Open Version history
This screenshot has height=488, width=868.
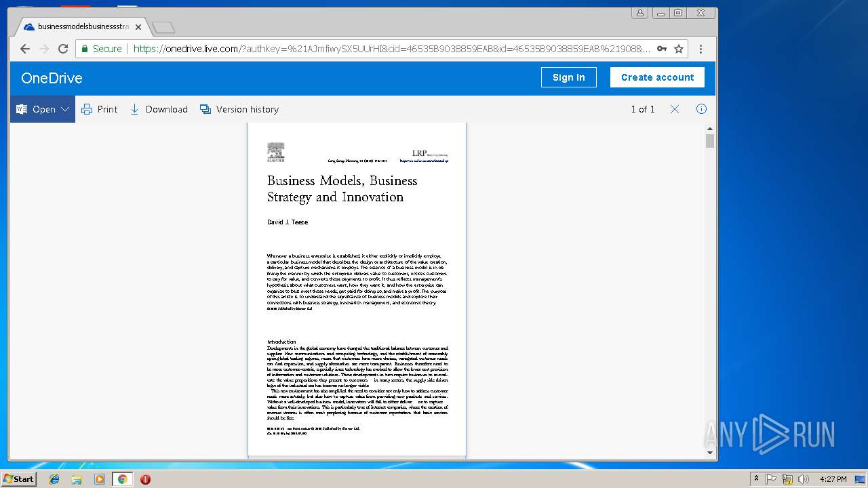pyautogui.click(x=239, y=109)
